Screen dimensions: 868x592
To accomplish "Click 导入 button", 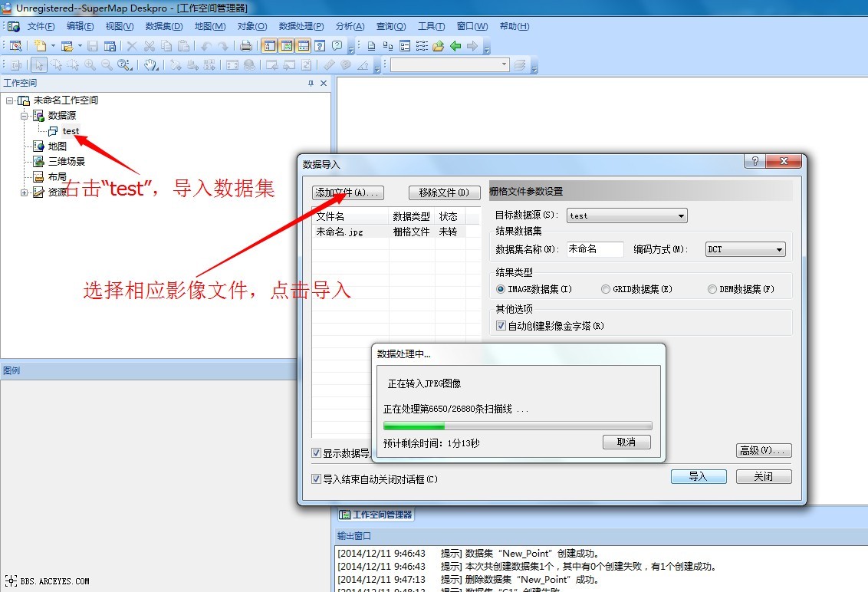I will pyautogui.click(x=699, y=476).
